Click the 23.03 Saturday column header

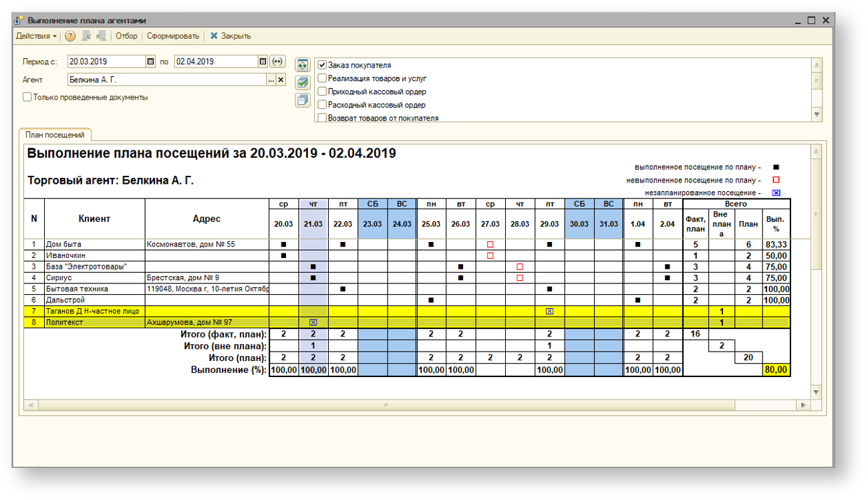click(372, 224)
